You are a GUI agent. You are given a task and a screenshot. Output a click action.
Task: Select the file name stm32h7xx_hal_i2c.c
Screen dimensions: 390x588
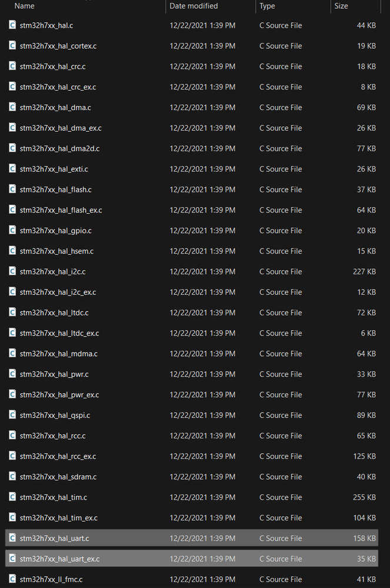[x=52, y=272]
